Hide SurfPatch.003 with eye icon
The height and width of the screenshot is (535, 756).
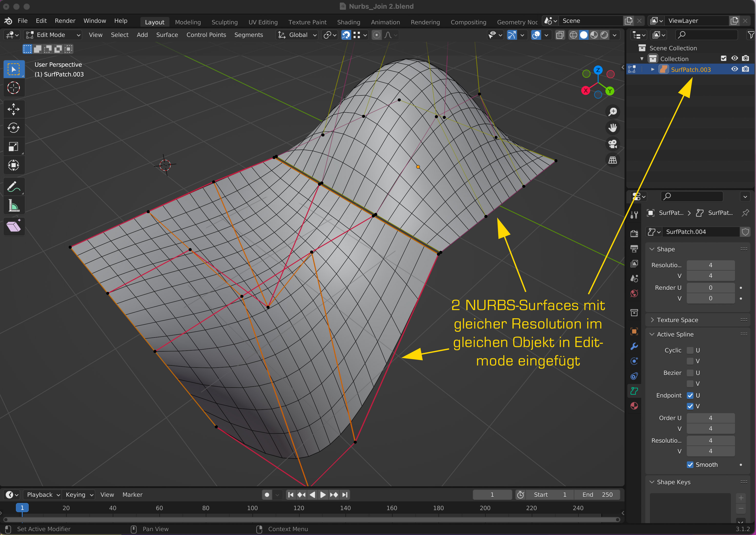[x=734, y=69]
